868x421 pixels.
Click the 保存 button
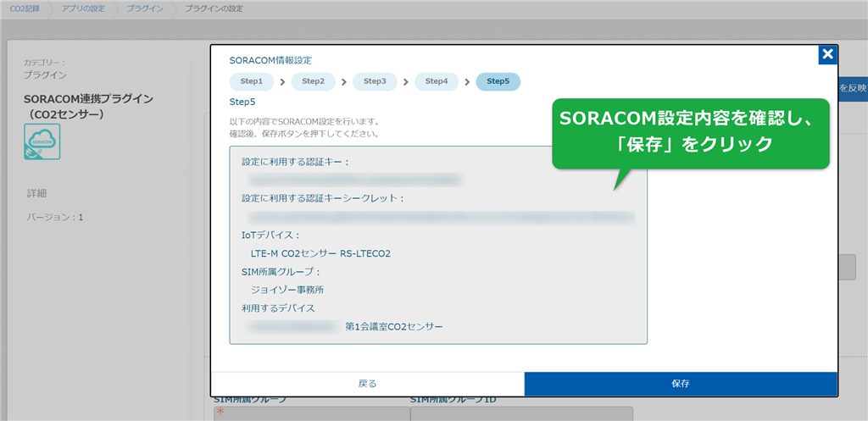[x=681, y=384]
